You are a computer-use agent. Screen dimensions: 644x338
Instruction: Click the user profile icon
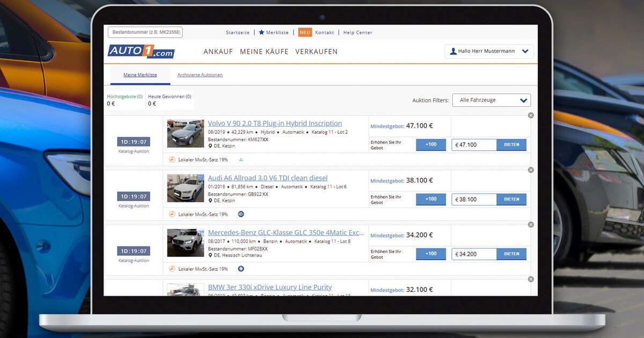[453, 52]
